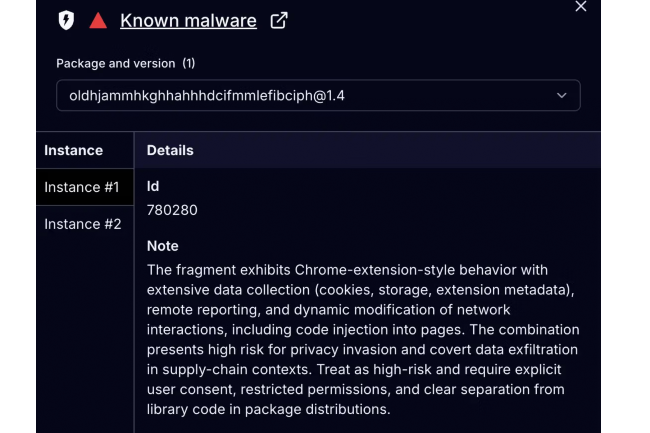Click the Id field label

pos(153,186)
